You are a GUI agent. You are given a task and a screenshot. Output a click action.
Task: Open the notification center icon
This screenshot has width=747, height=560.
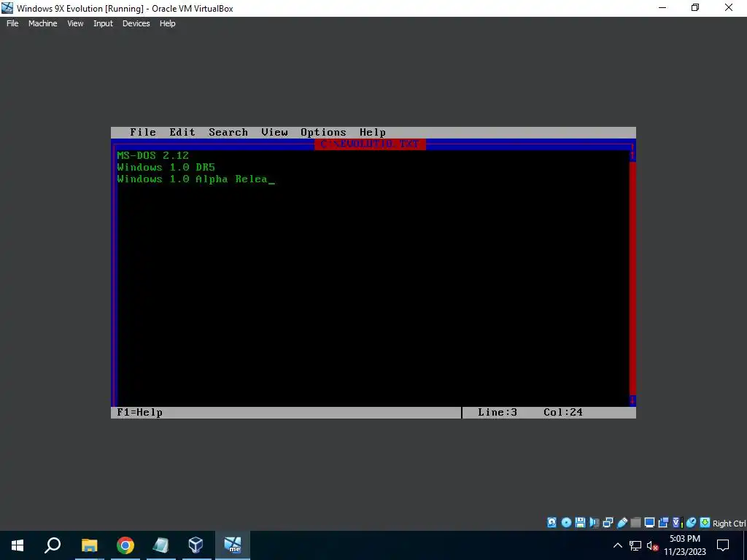pos(723,545)
